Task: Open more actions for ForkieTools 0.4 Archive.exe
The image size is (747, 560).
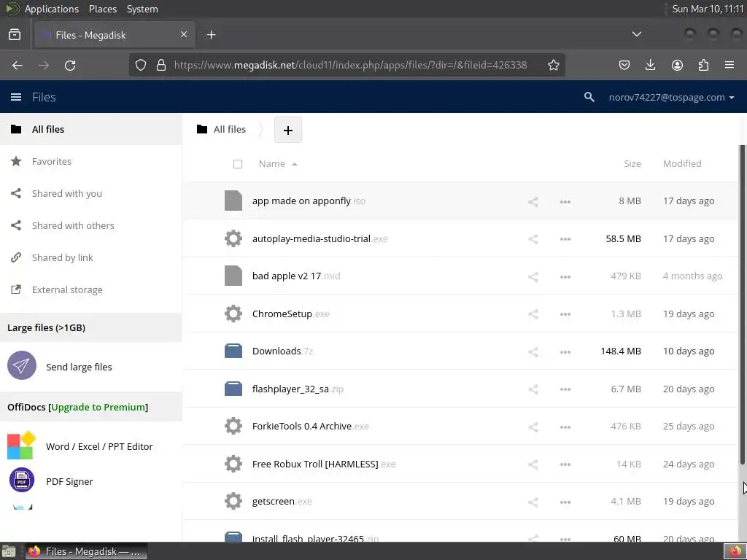Action: point(565,427)
